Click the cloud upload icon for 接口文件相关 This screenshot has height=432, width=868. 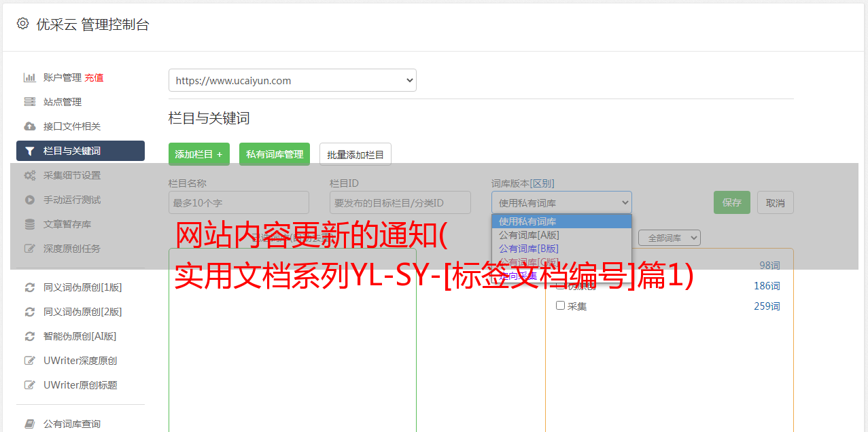(x=30, y=126)
